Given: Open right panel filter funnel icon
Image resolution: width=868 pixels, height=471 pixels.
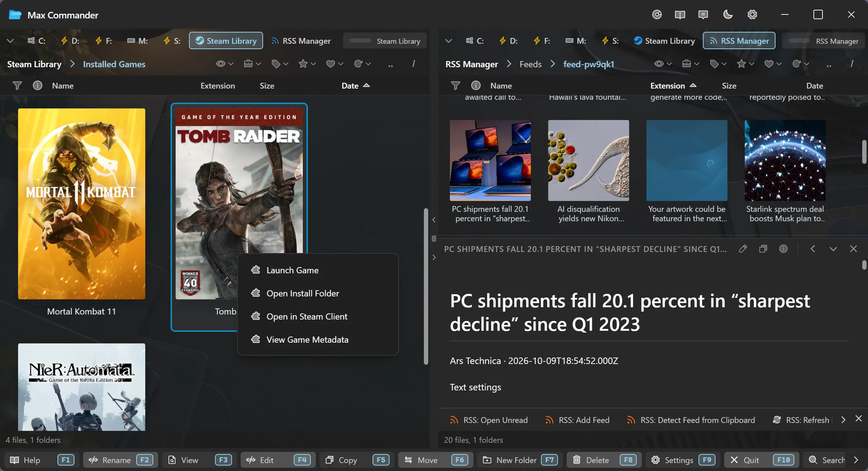Looking at the screenshot, I should point(455,86).
